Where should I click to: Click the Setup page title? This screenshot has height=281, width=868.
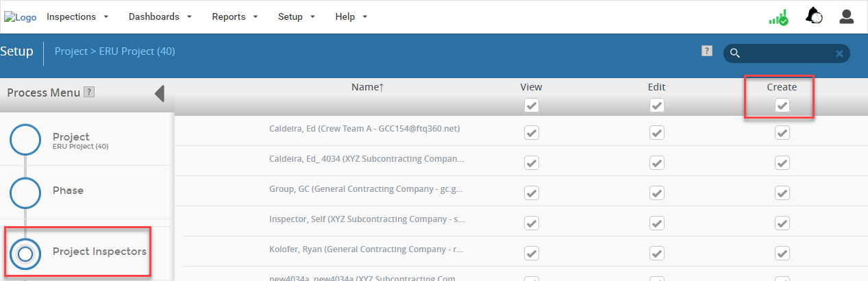[x=16, y=51]
